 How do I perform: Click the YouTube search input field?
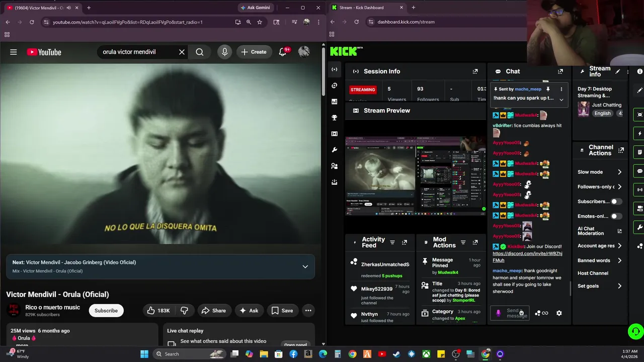coord(138,52)
